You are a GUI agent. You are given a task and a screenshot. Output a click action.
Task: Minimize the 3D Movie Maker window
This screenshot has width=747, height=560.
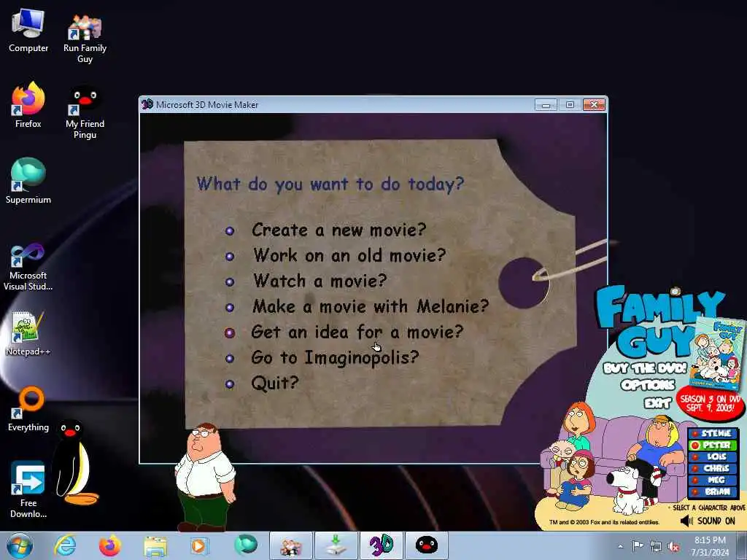coord(546,104)
